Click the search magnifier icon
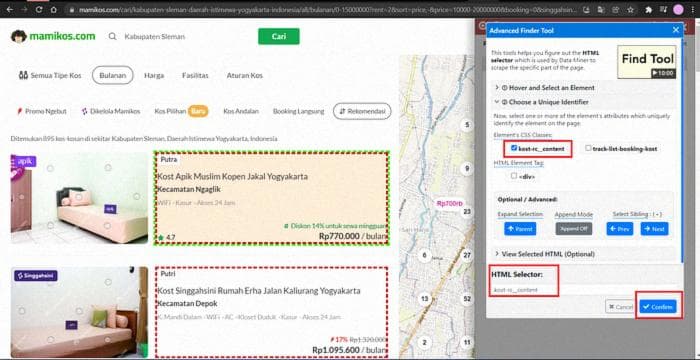The height and width of the screenshot is (360, 700). (x=112, y=37)
